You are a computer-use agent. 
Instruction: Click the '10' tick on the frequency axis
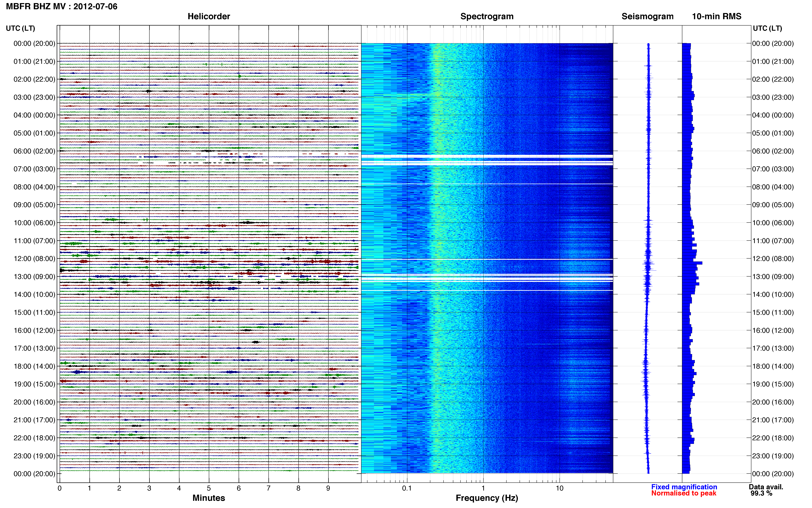tap(559, 488)
